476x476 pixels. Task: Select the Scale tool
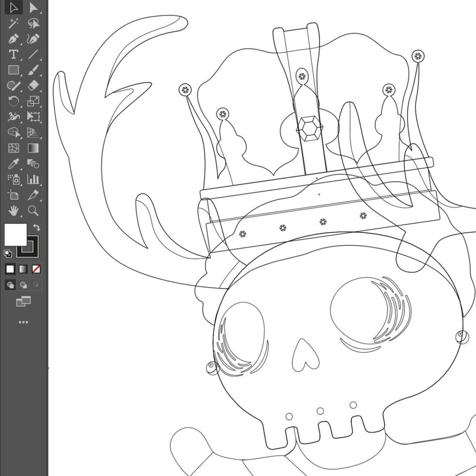pyautogui.click(x=33, y=101)
